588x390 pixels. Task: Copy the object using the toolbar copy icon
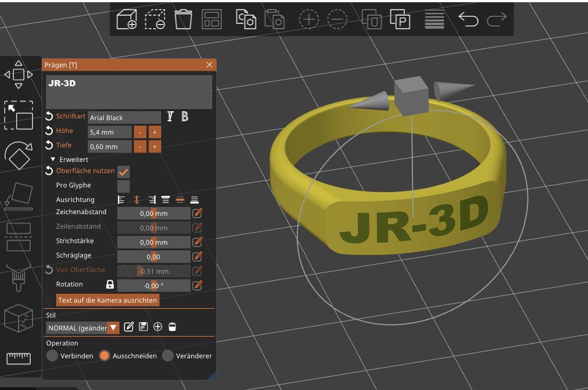pos(246,19)
